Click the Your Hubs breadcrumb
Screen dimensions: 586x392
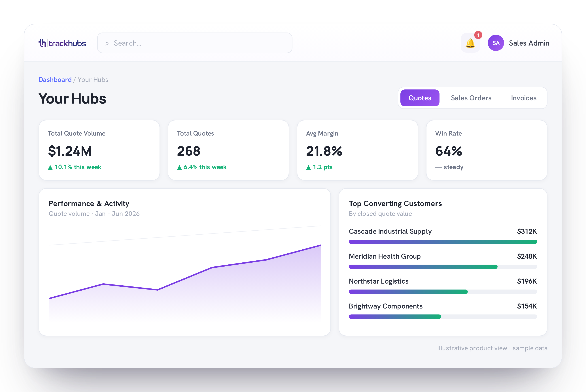[93, 80]
